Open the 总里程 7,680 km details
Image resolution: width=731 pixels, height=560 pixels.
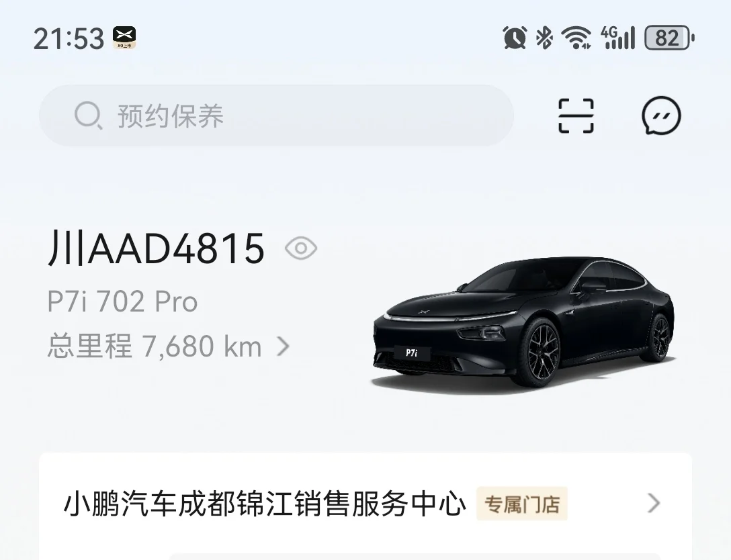168,346
